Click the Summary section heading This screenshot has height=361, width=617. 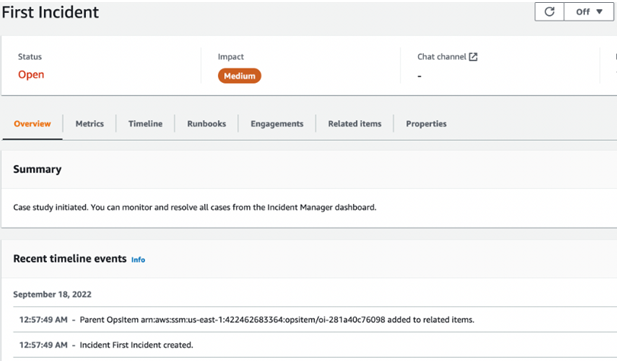37,169
